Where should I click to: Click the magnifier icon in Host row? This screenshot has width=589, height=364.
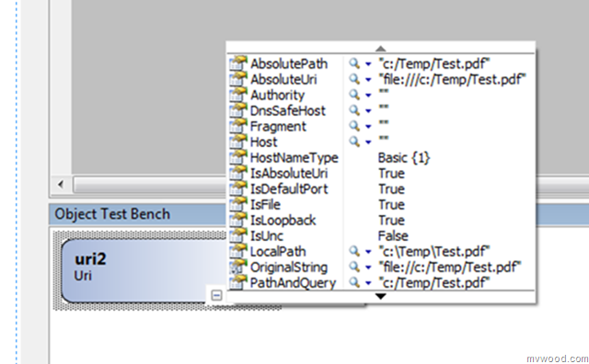pyautogui.click(x=353, y=142)
